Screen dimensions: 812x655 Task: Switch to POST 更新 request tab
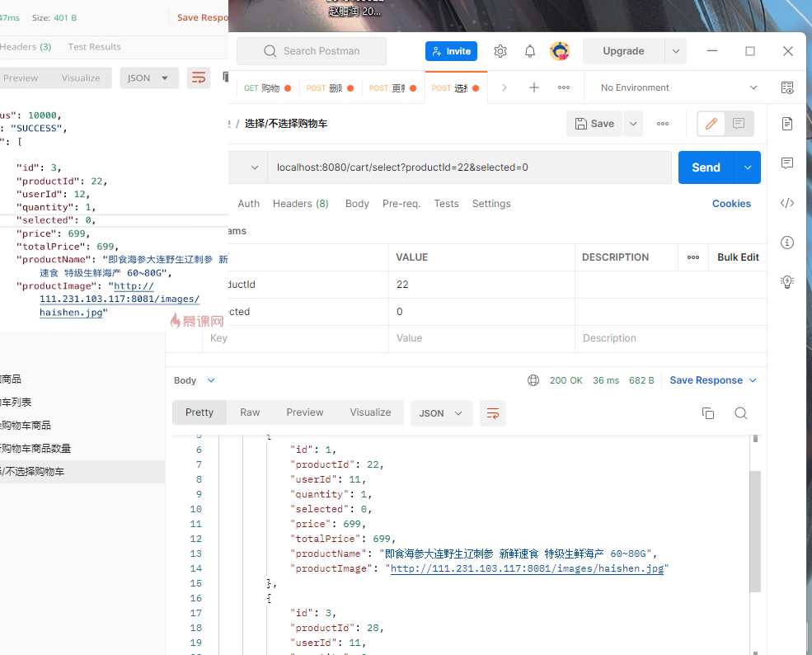392,88
